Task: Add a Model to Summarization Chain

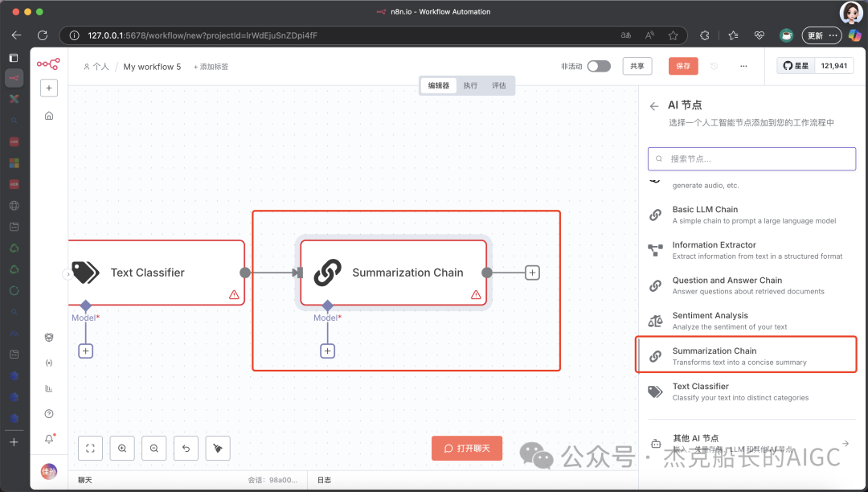Action: coord(328,351)
